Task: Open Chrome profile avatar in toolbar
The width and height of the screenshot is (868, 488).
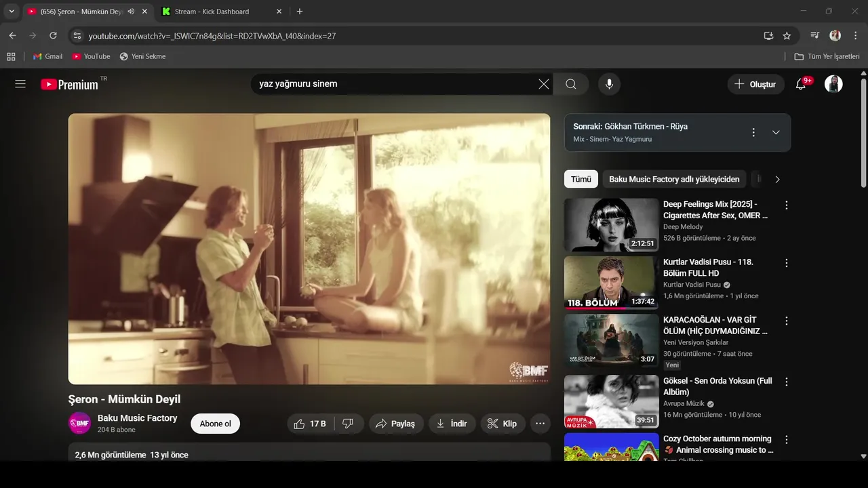Action: (835, 36)
